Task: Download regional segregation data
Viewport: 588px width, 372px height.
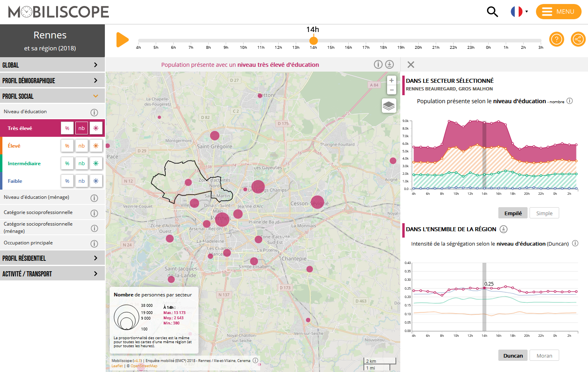Action: 504,229
